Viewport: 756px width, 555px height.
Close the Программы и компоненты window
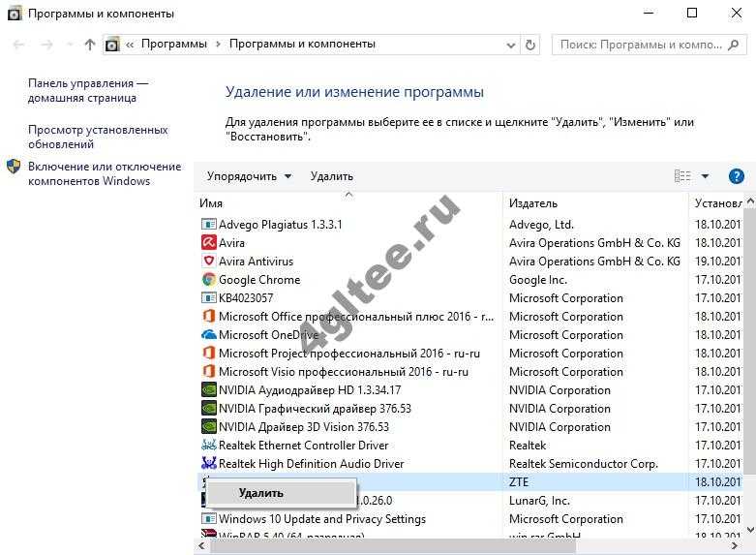click(x=737, y=13)
